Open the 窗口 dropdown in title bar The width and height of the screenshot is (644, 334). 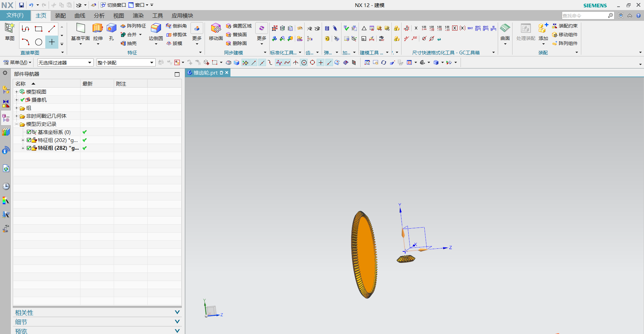click(139, 5)
